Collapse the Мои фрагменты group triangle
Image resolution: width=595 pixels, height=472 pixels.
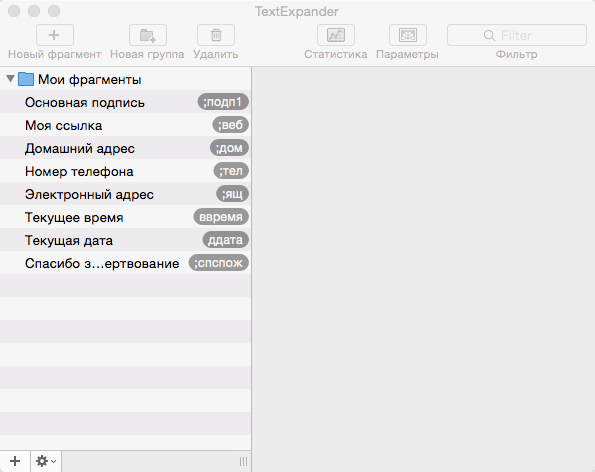pyautogui.click(x=11, y=79)
